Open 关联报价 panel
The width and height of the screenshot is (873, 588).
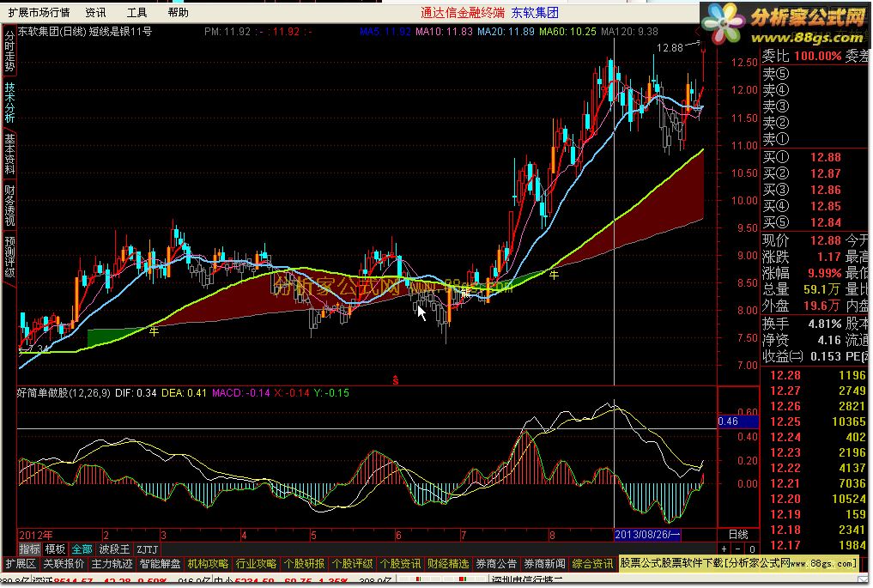tap(64, 563)
